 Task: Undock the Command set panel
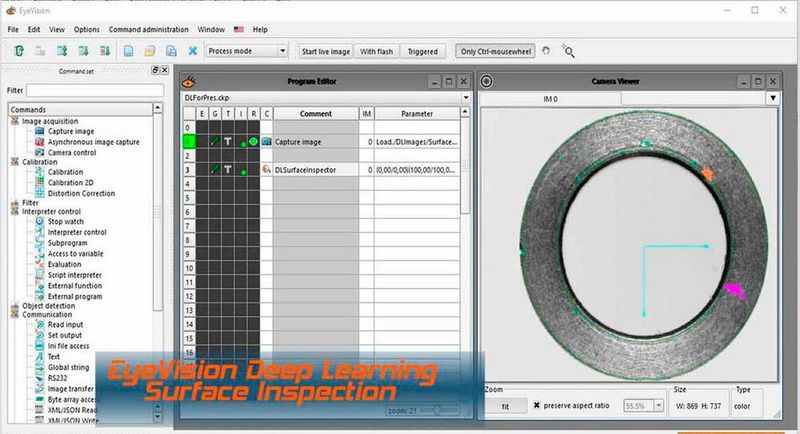pos(155,70)
